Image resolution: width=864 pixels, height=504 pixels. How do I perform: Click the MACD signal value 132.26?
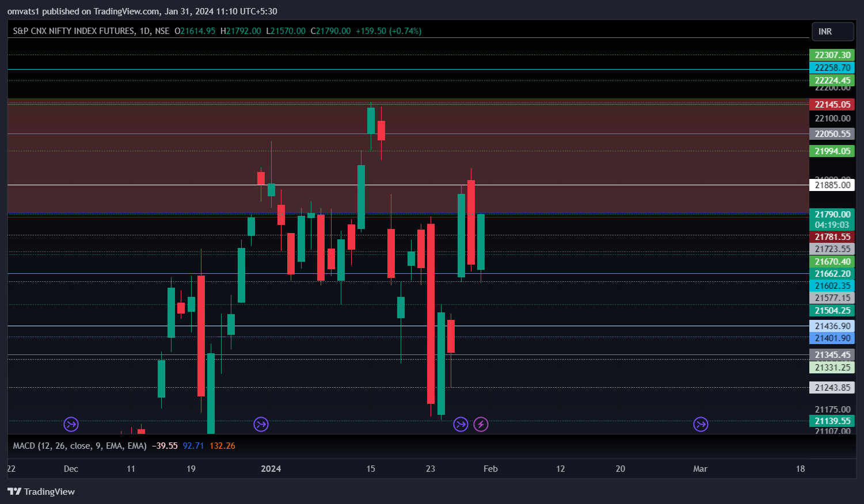point(222,446)
